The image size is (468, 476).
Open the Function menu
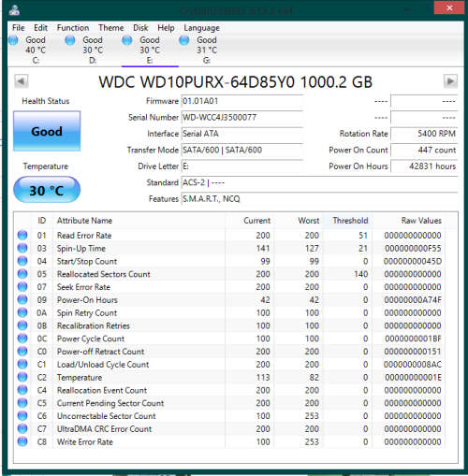73,28
